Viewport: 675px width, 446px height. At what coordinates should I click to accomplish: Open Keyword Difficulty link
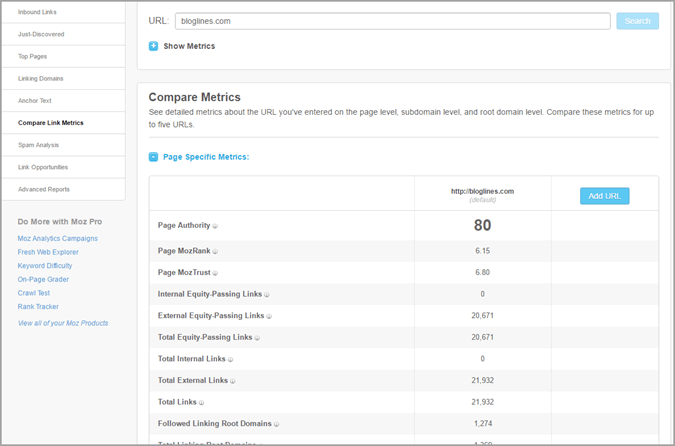pos(45,266)
